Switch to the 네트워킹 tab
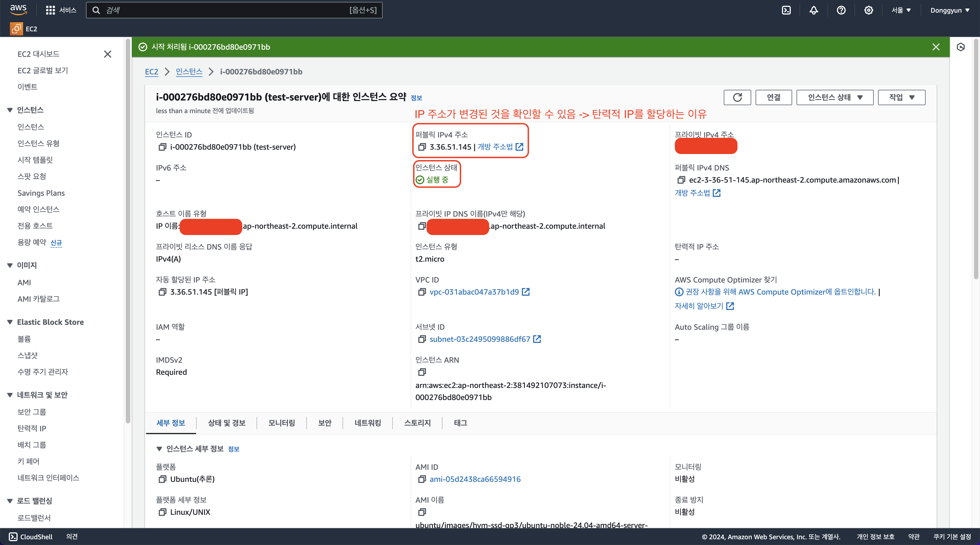 pos(367,423)
